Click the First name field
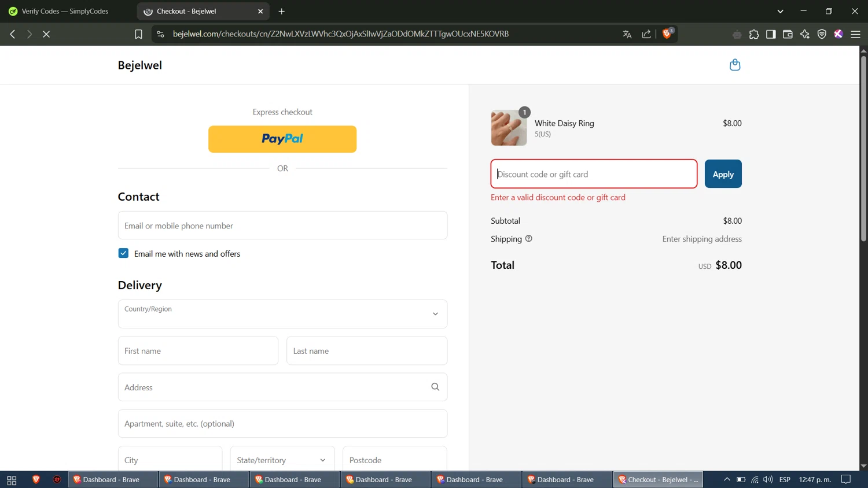 198,350
